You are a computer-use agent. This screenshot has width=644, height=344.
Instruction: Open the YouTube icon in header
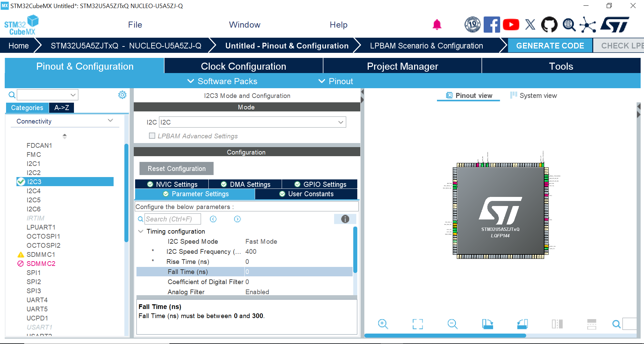[511, 25]
